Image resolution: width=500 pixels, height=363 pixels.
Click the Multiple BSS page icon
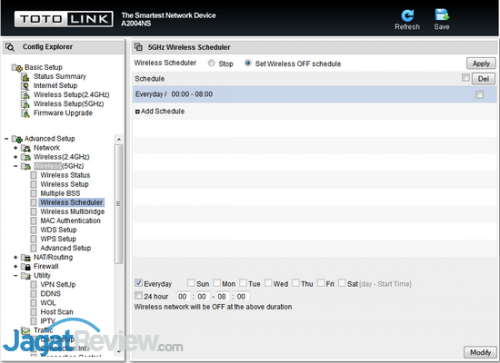click(x=34, y=194)
